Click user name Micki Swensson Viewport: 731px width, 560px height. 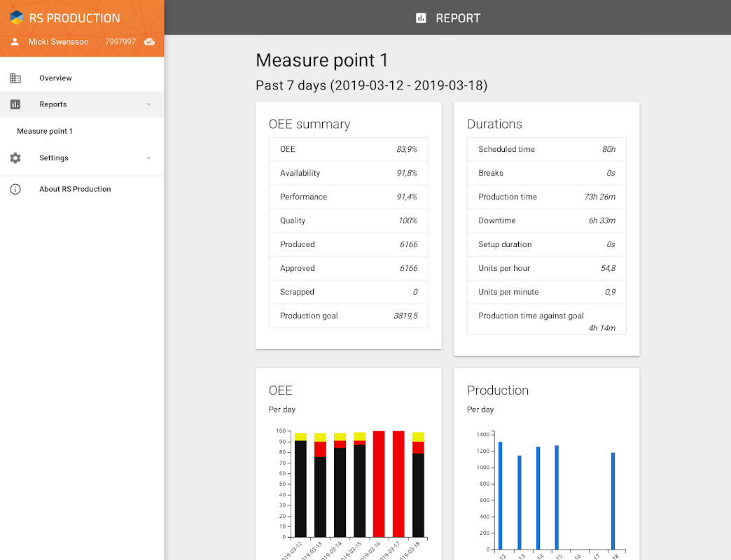coord(58,41)
